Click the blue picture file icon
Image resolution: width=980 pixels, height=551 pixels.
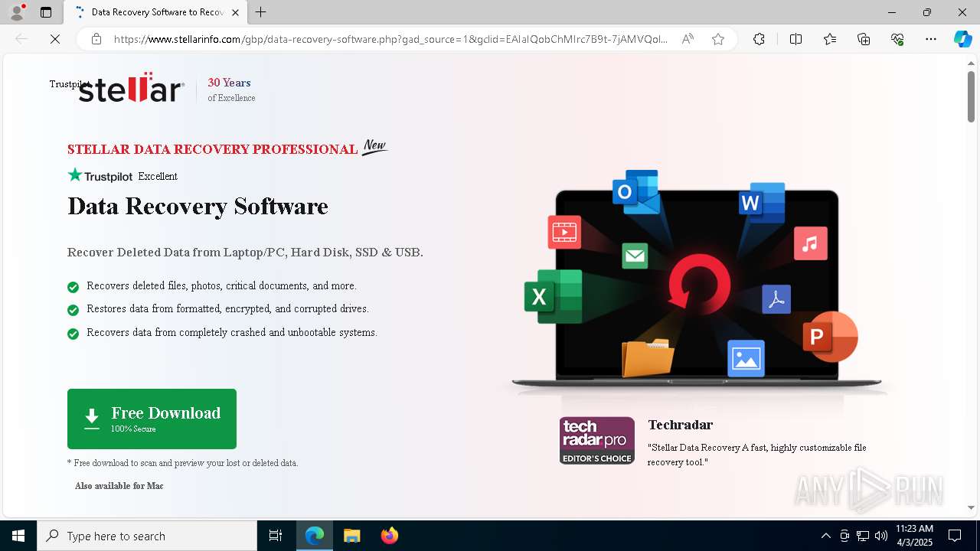[x=746, y=358]
